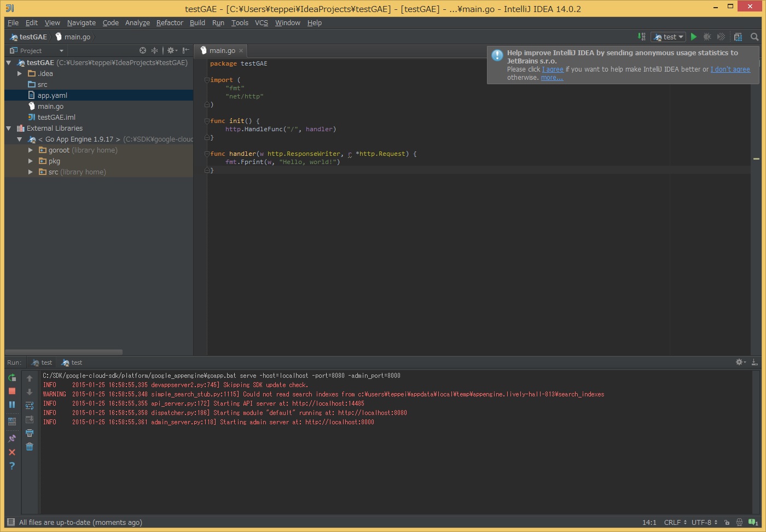
Task: Click the up stack trace arrow
Action: tap(30, 378)
